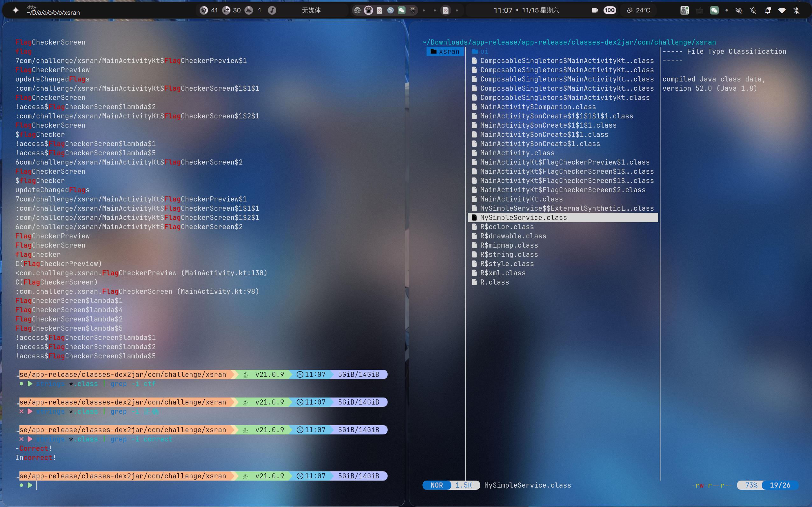The image size is (812, 507).
Task: Click the battery indicator showing 100
Action: 609,11
